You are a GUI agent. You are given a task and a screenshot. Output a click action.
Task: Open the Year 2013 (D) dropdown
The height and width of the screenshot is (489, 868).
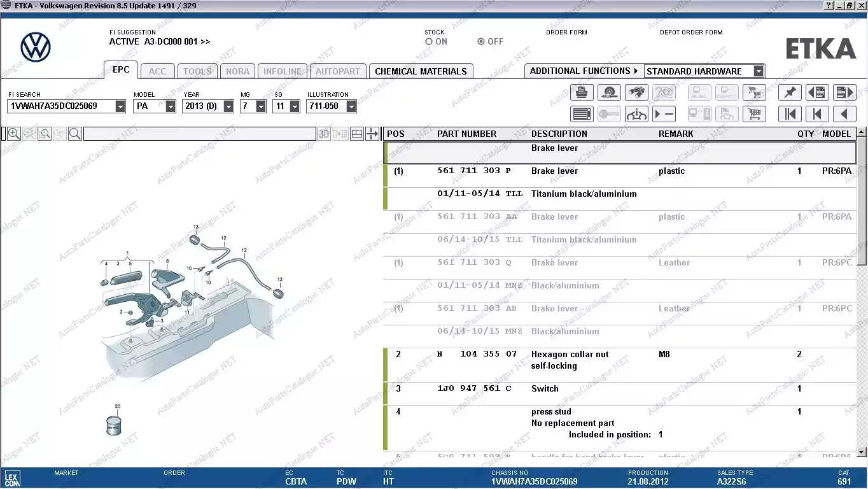(x=228, y=106)
